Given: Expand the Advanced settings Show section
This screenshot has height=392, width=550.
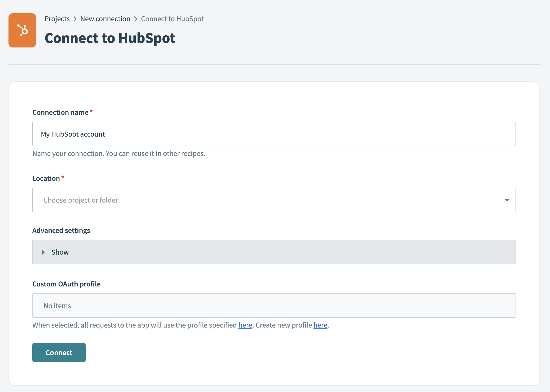Looking at the screenshot, I should [60, 252].
